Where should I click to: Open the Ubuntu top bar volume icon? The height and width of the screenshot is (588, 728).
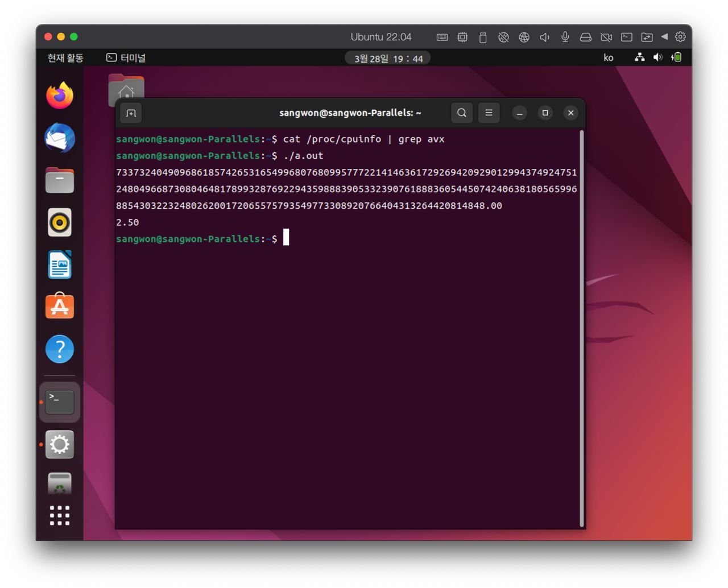coord(658,57)
